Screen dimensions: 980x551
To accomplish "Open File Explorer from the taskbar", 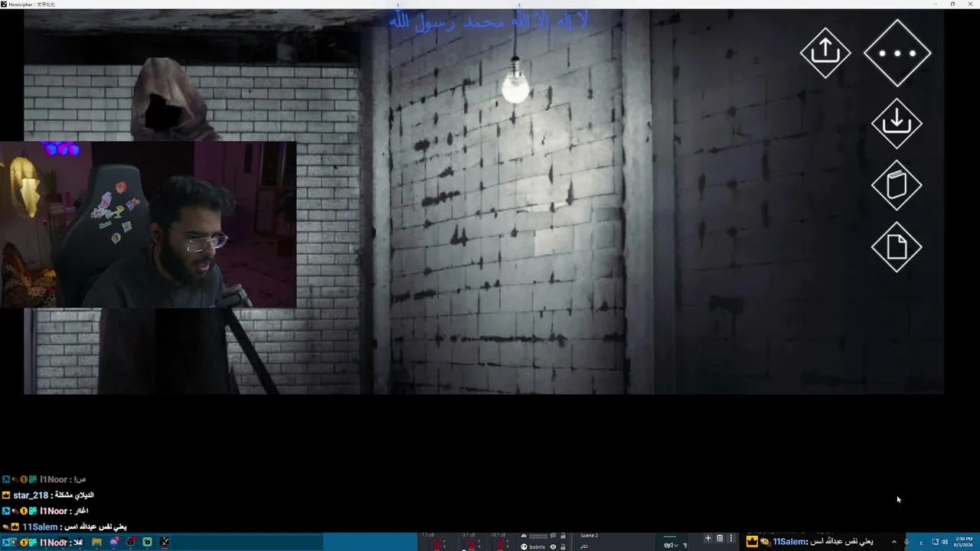I will coord(96,542).
